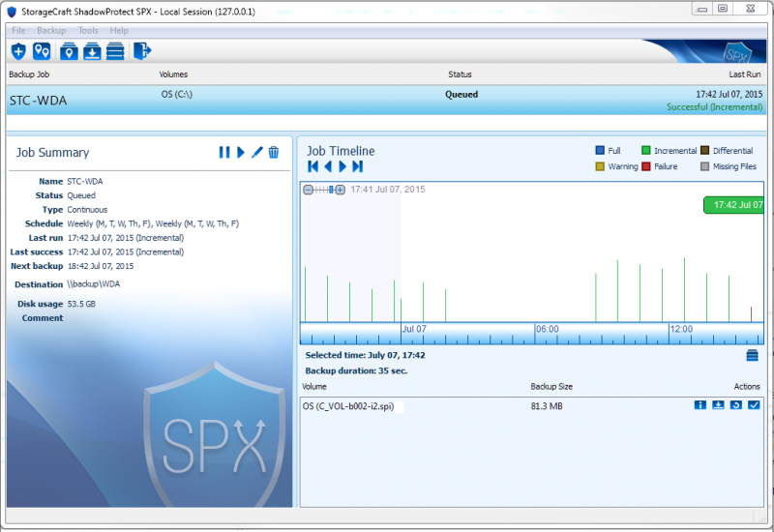This screenshot has width=774, height=532.
Task: Click the down-arrow action icon for C_VOL-b002-i2.spi
Action: tap(718, 405)
